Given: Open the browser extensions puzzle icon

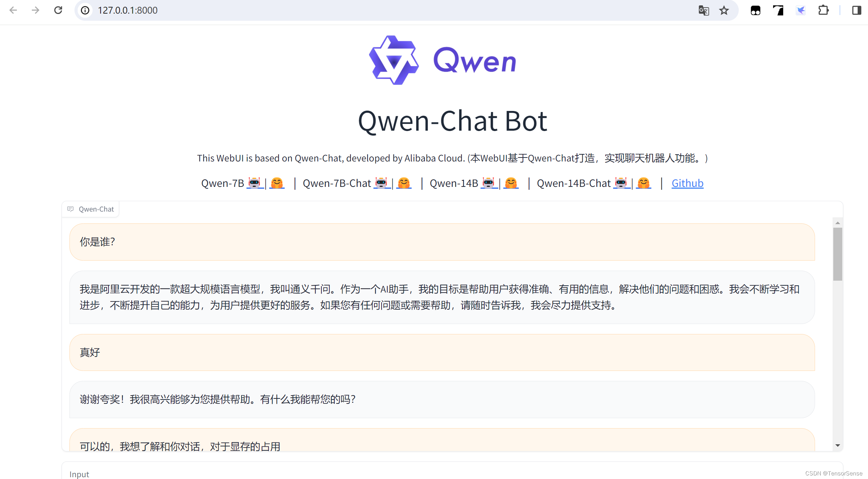Looking at the screenshot, I should pyautogui.click(x=823, y=10).
